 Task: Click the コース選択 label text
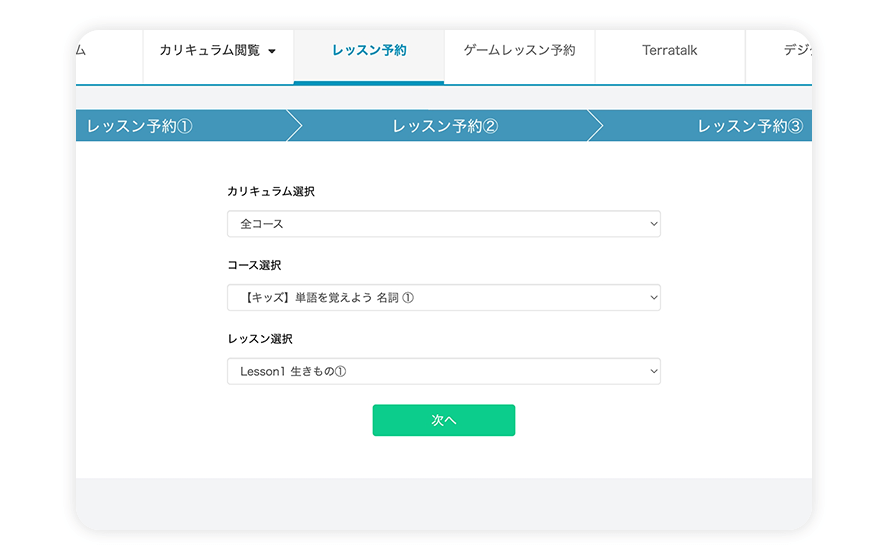[254, 265]
